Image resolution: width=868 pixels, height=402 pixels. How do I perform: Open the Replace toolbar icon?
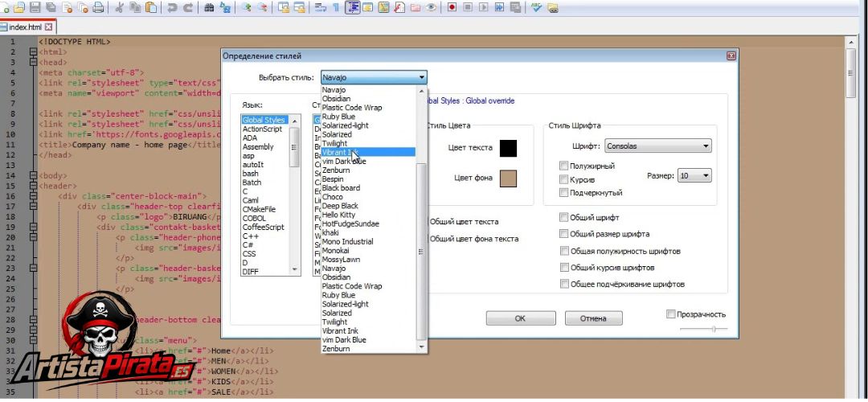click(225, 8)
